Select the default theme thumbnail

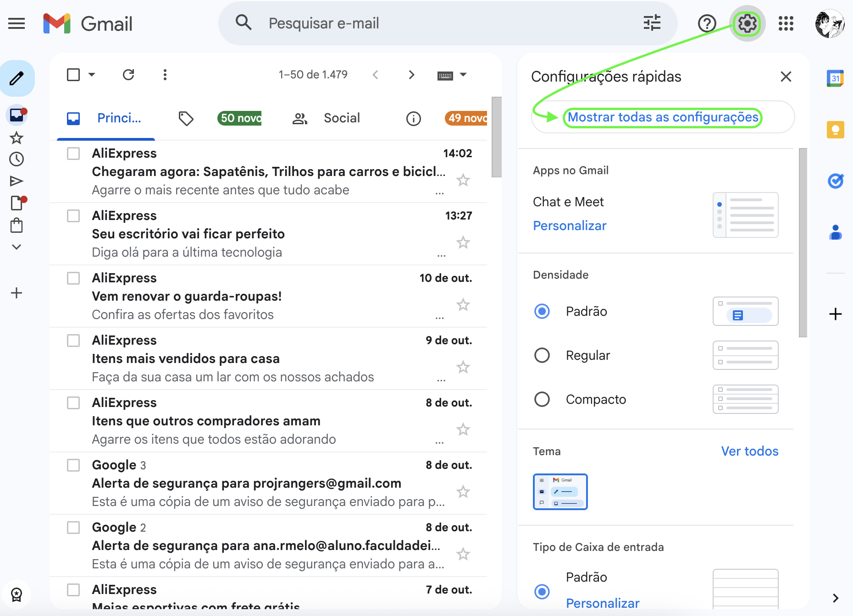pos(560,492)
